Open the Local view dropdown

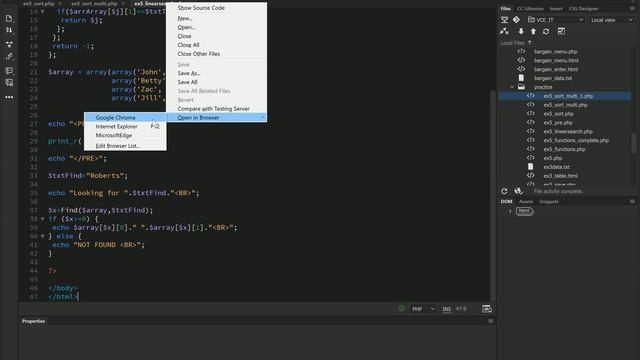[611, 20]
